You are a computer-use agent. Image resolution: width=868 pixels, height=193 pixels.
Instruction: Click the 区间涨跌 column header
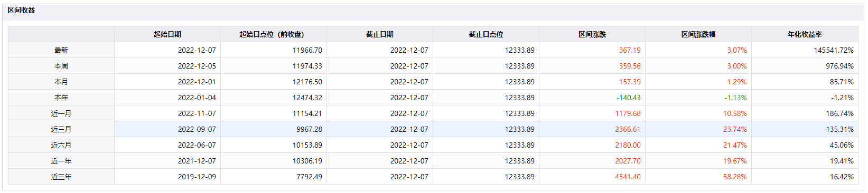pyautogui.click(x=592, y=34)
